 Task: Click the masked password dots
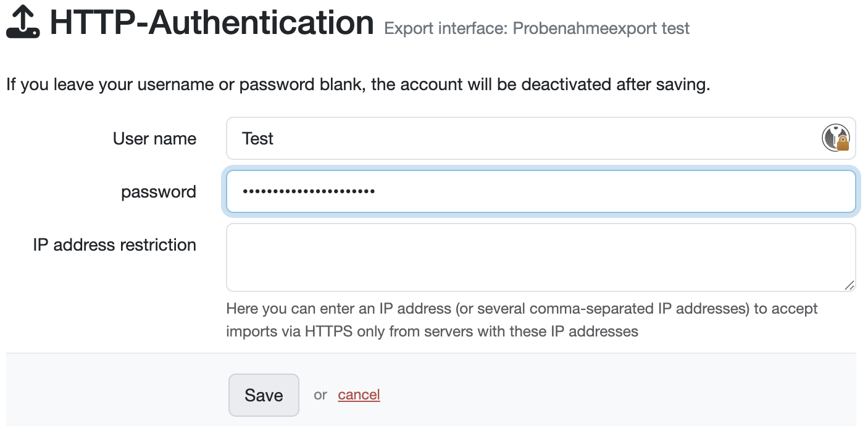[309, 192]
